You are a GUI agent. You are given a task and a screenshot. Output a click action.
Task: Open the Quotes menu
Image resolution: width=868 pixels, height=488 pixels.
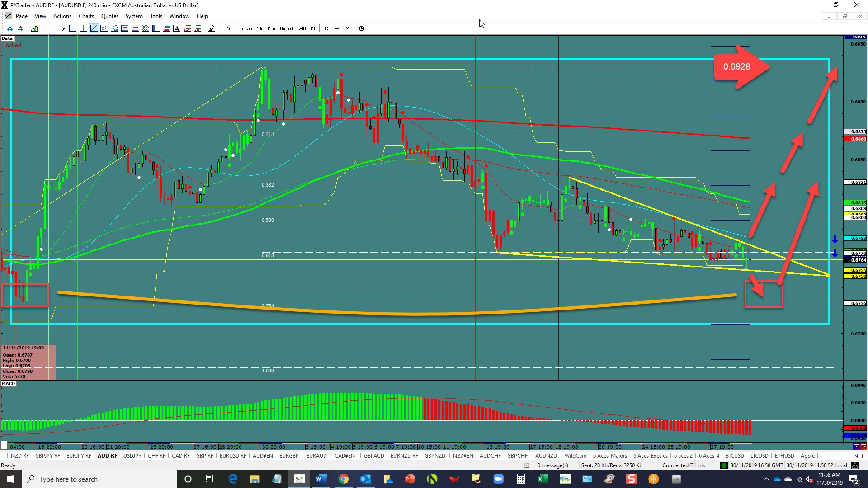110,16
